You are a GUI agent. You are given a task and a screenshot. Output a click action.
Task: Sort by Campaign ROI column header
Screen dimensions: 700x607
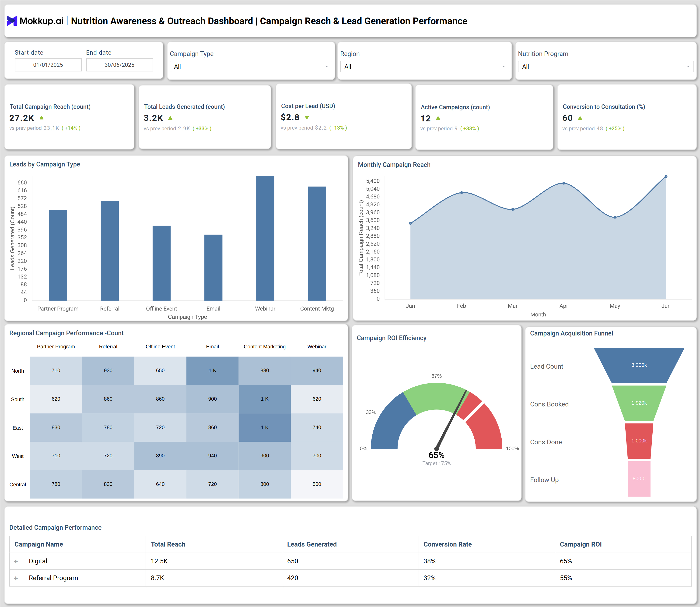pos(581,544)
